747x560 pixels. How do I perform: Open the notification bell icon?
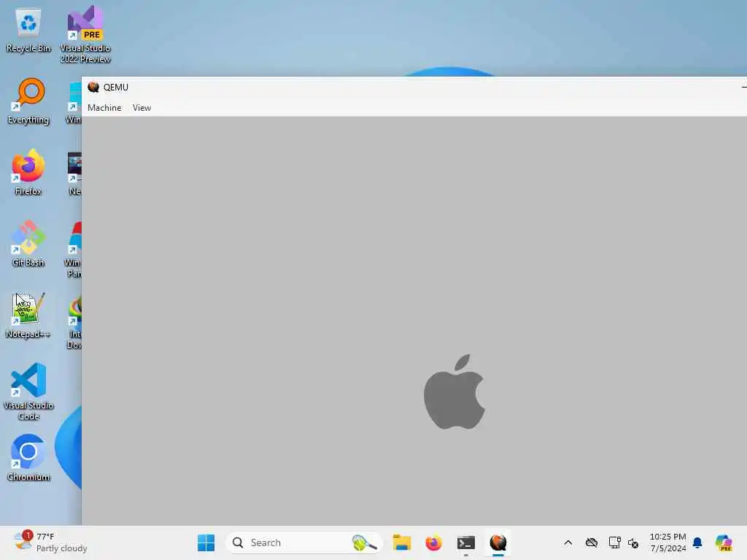pos(697,542)
